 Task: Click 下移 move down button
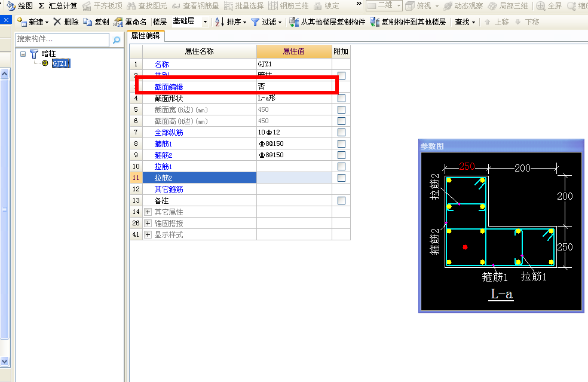pyautogui.click(x=527, y=22)
